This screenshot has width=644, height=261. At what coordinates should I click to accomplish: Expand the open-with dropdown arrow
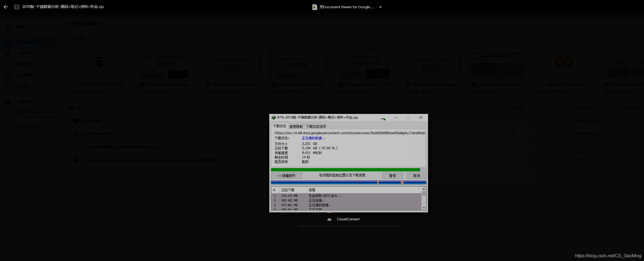380,7
